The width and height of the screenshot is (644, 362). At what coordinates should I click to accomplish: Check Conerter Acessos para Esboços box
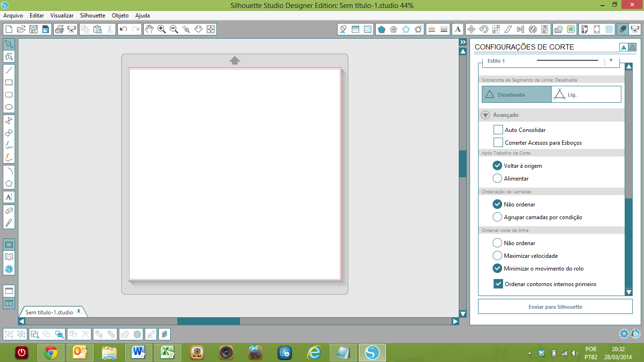tap(498, 142)
